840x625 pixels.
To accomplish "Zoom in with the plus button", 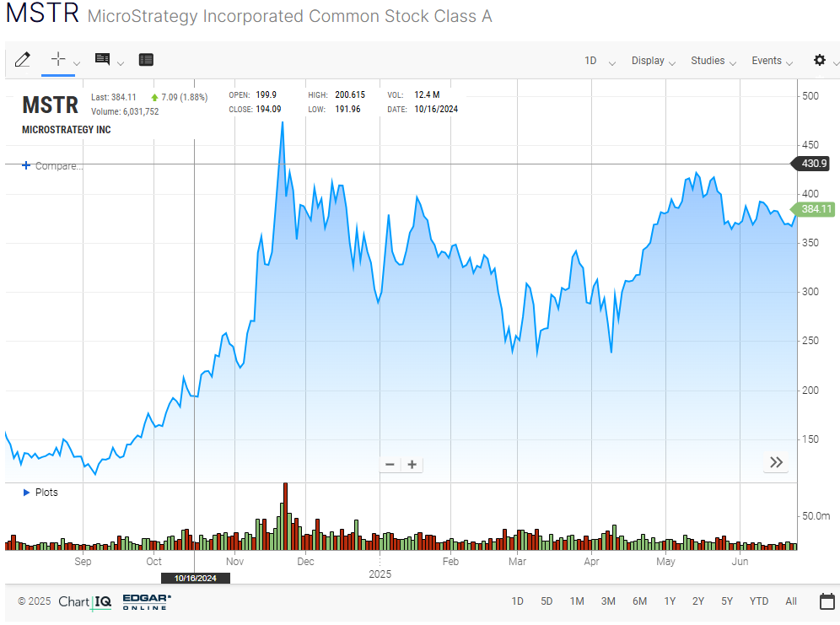I will [x=412, y=464].
